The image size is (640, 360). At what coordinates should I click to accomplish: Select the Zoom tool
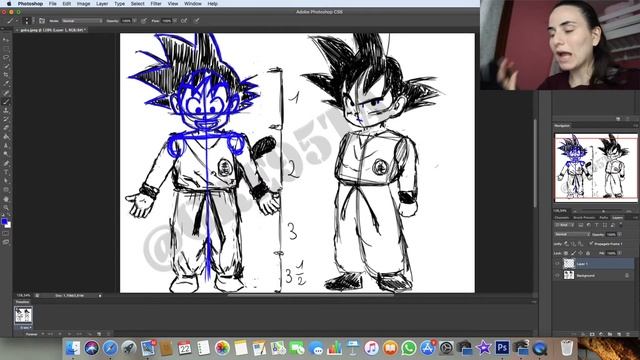tap(6, 208)
